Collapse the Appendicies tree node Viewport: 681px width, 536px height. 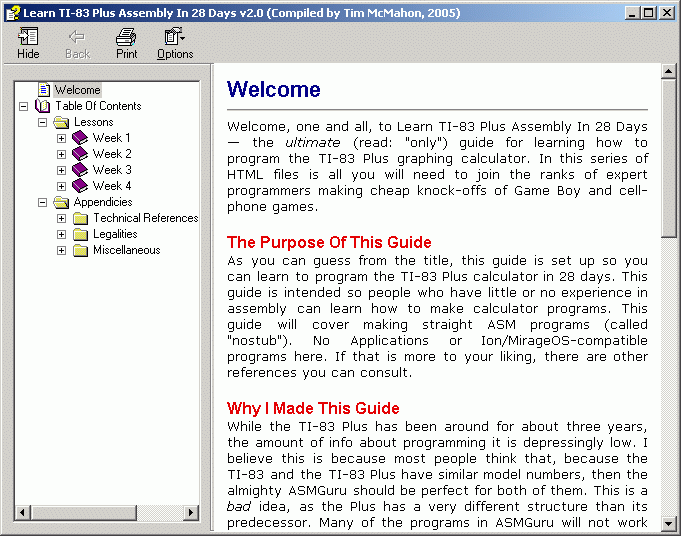(43, 202)
